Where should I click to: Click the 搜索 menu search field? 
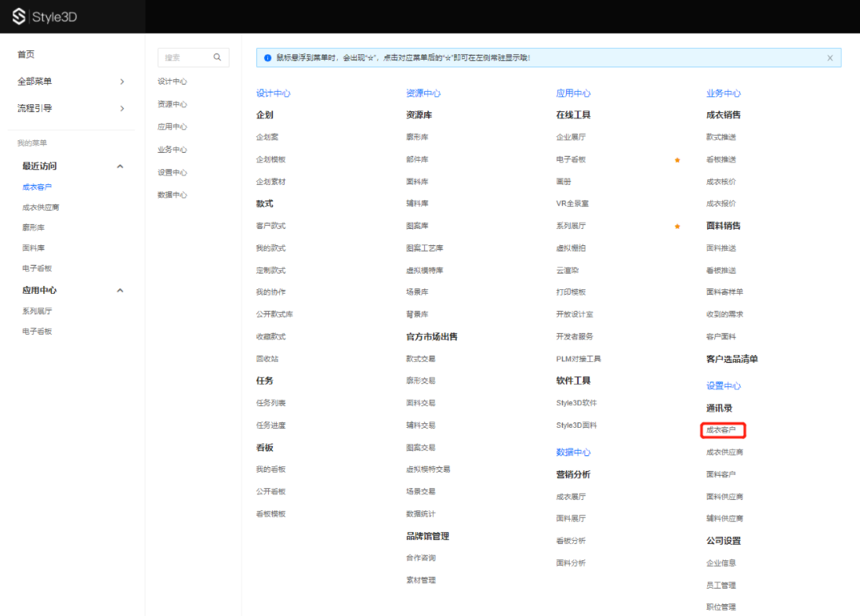point(184,57)
